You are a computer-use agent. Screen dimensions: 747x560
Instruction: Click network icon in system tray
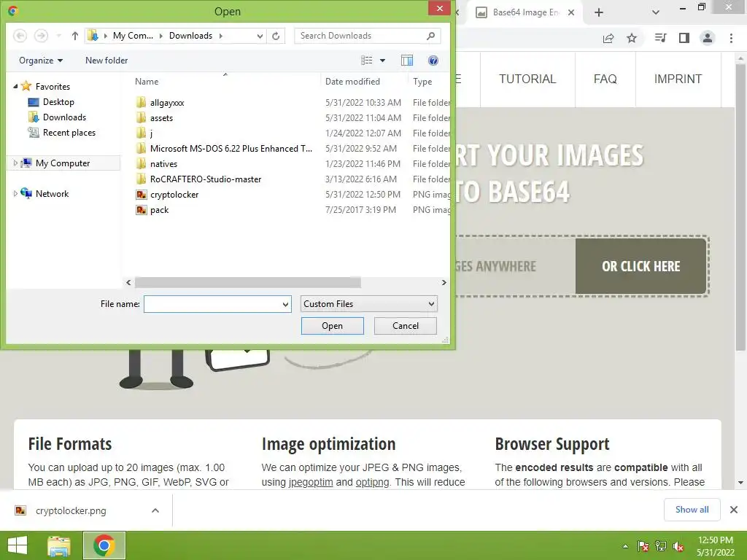pos(661,546)
